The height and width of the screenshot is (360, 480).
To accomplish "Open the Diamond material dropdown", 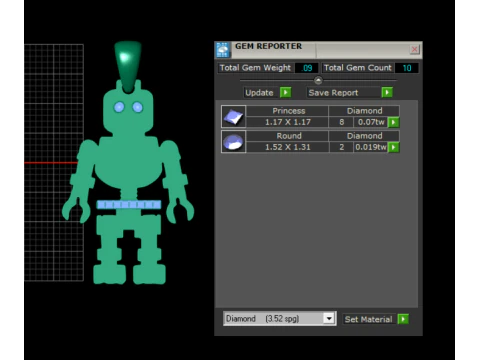I will [329, 319].
